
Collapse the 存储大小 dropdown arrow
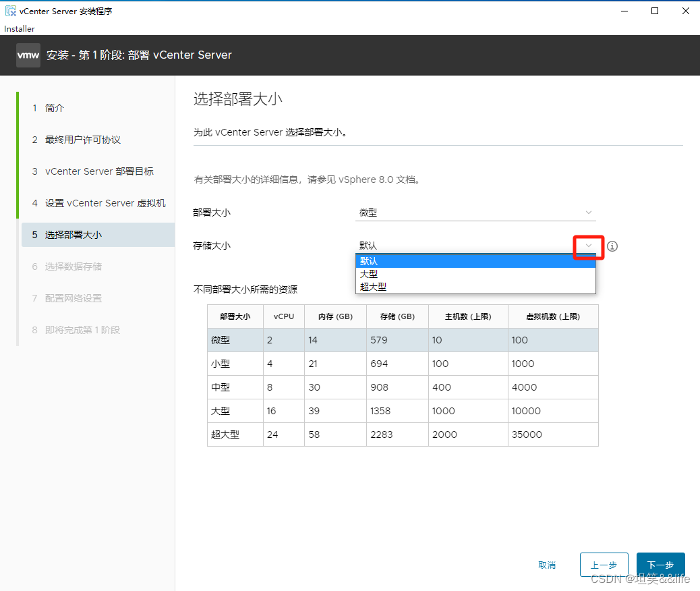point(589,246)
